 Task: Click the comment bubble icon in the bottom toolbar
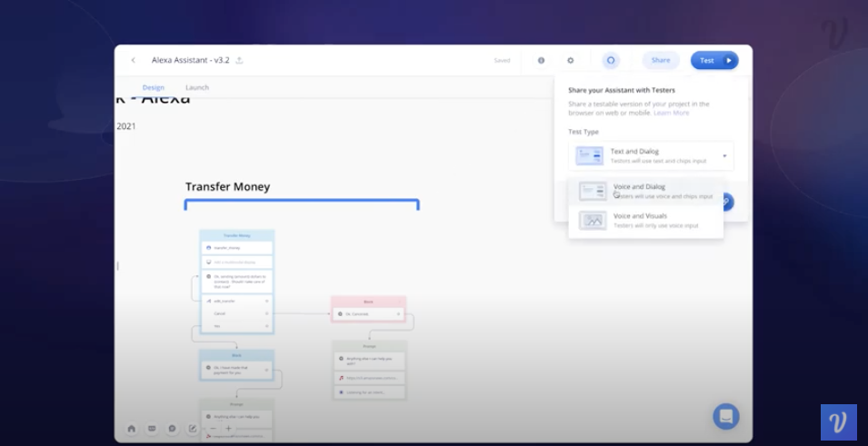pos(172,429)
